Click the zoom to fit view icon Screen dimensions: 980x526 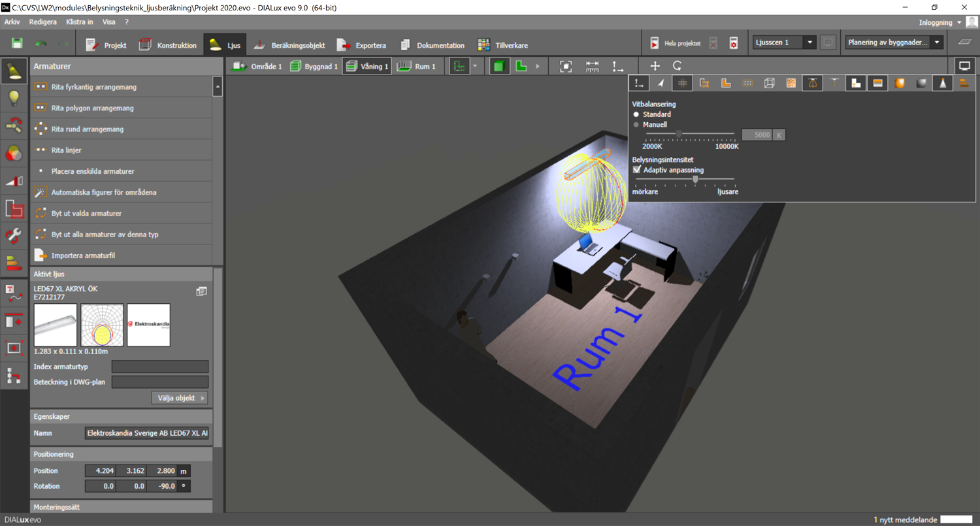click(566, 66)
